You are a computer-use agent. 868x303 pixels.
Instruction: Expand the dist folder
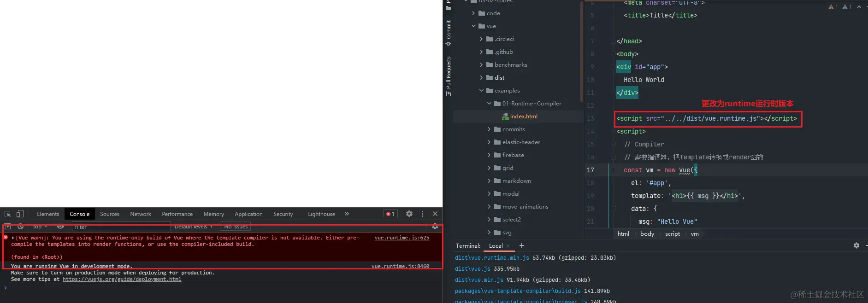(x=481, y=78)
